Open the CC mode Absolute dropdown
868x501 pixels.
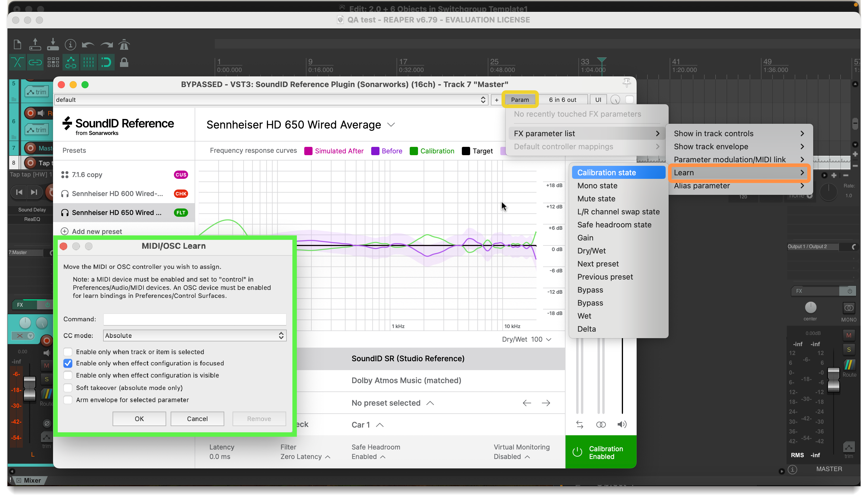[x=194, y=335]
